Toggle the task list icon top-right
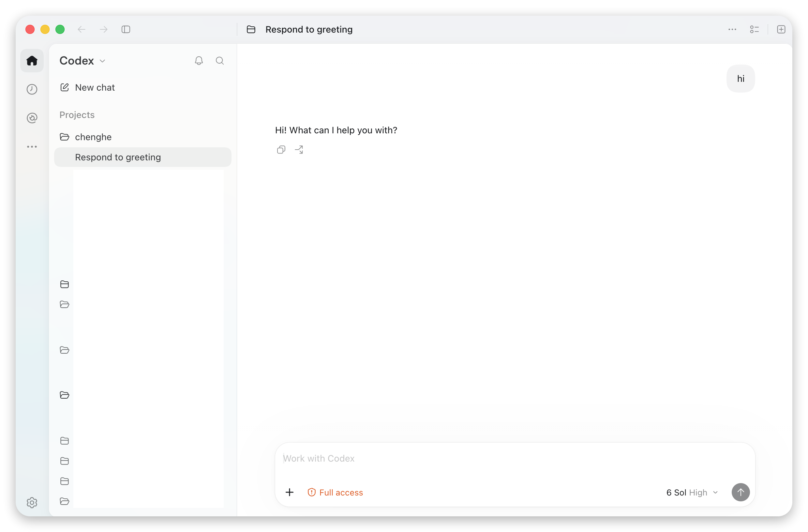The width and height of the screenshot is (808, 532). coord(754,30)
